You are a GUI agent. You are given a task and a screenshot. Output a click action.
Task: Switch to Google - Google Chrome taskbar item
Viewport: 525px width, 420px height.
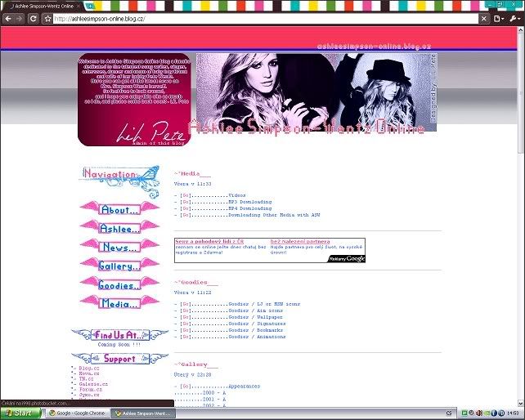(78, 413)
